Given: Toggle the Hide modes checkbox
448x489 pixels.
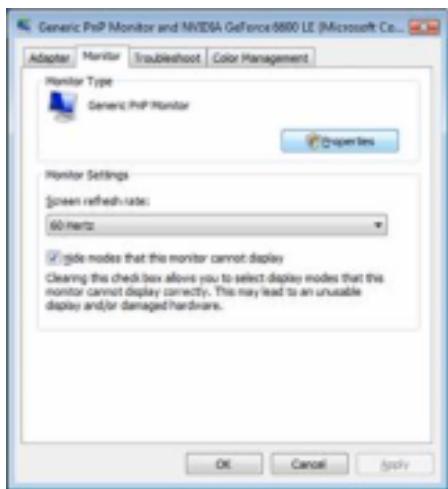Looking at the screenshot, I should tap(53, 258).
